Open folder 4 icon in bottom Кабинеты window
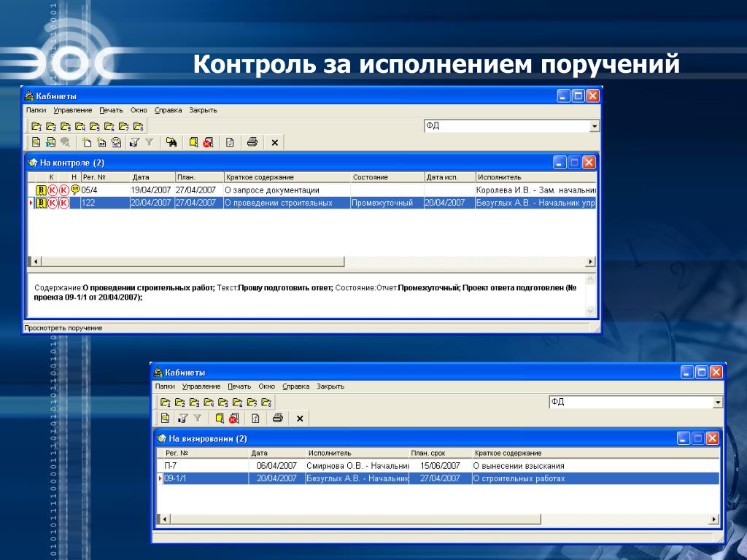 tap(209, 402)
